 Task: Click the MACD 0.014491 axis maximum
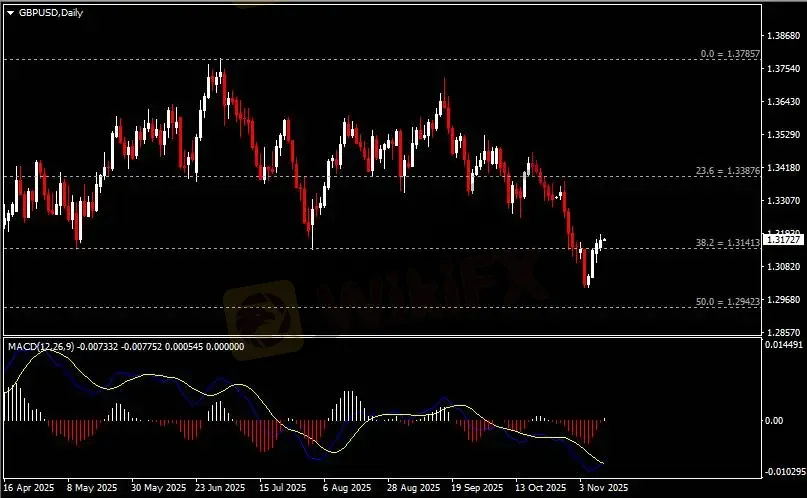tap(783, 345)
